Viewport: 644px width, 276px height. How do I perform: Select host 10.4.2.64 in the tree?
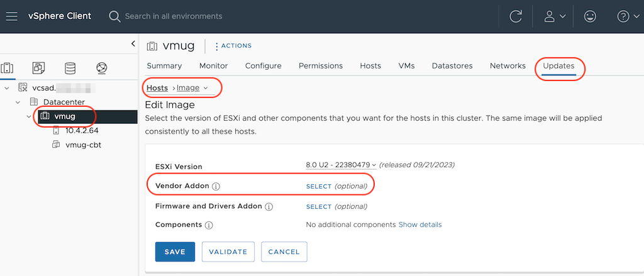click(82, 131)
